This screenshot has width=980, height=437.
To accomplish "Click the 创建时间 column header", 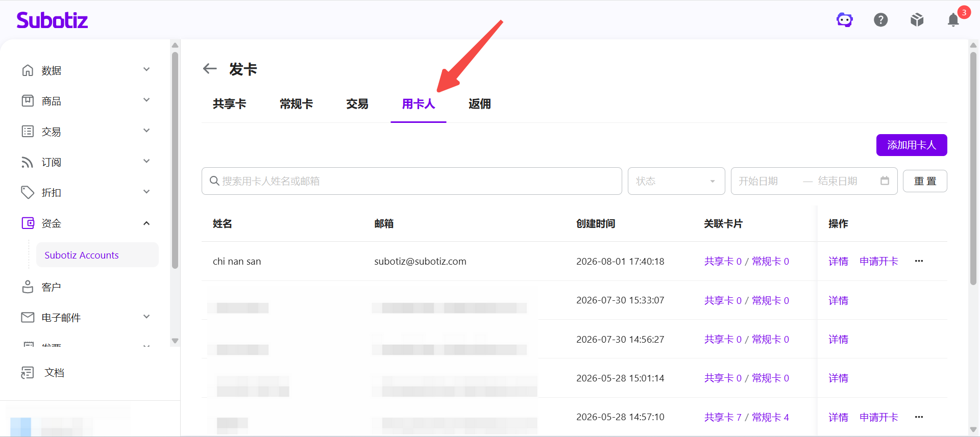I will (x=596, y=224).
